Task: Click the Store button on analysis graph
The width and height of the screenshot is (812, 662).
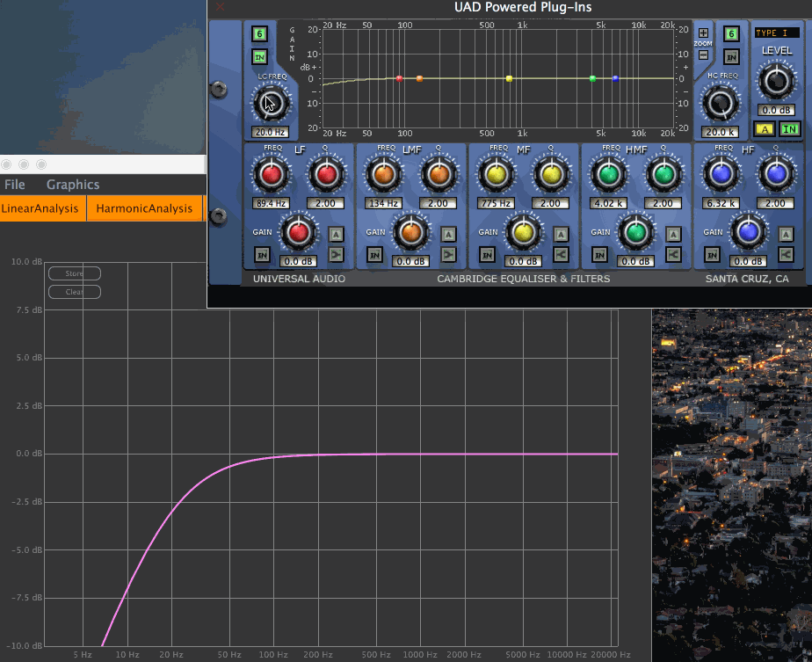Action: click(75, 273)
